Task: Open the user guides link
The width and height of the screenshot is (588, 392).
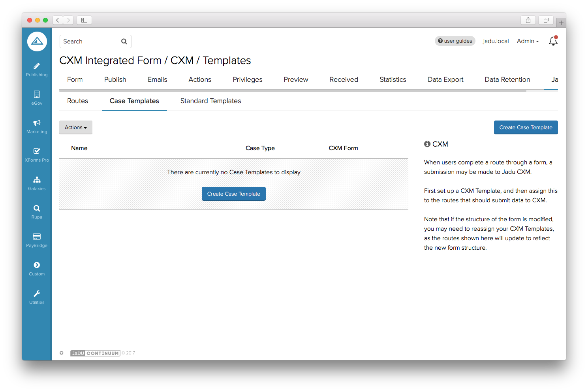Action: [455, 41]
